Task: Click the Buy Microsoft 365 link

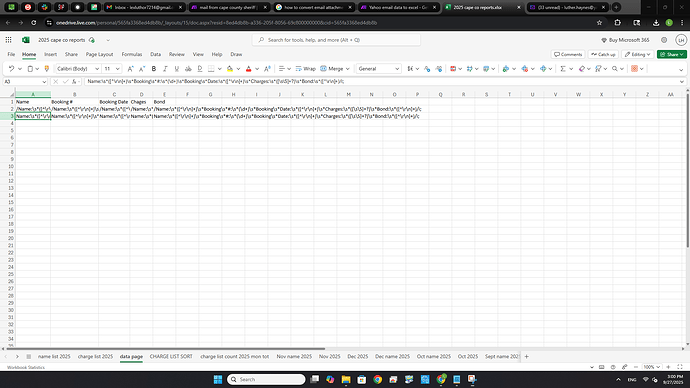Action: [x=625, y=40]
